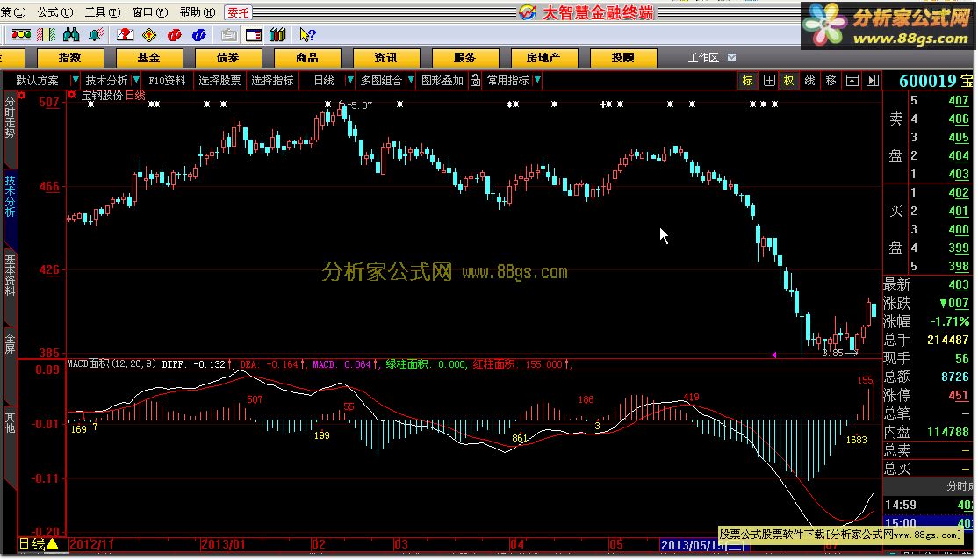The width and height of the screenshot is (978, 560).
Task: Click the 债券 yellow button
Action: coord(227,58)
